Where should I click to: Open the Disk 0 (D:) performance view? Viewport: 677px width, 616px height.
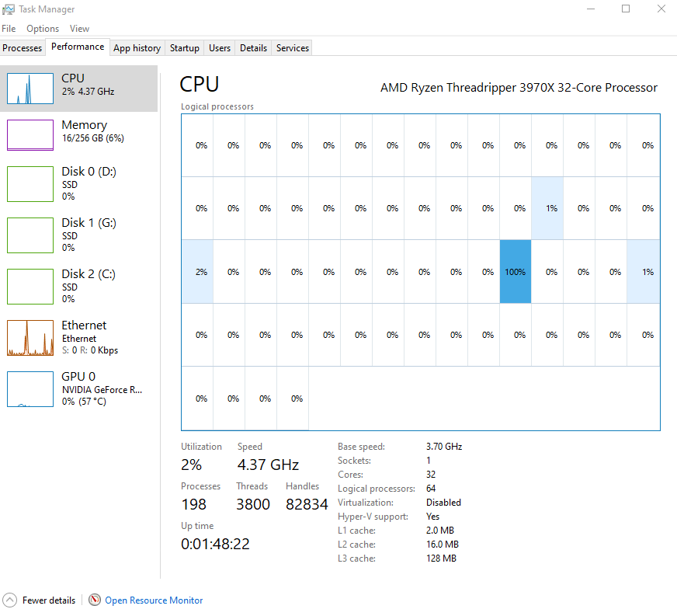coord(79,183)
